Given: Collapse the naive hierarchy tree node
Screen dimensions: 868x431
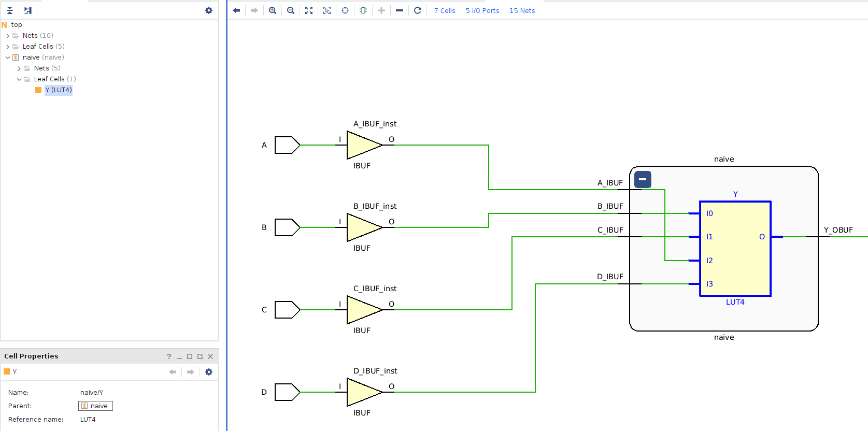Looking at the screenshot, I should tap(8, 58).
